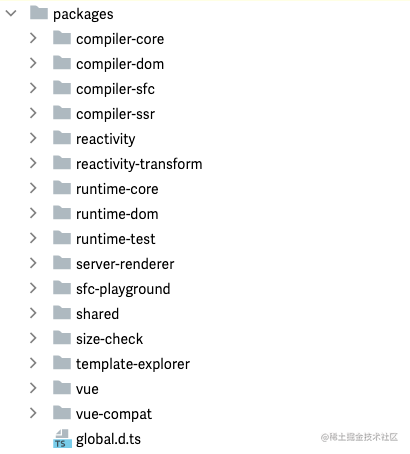This screenshot has width=410, height=454.
Task: Collapse the packages folder chevron
Action: (11, 13)
